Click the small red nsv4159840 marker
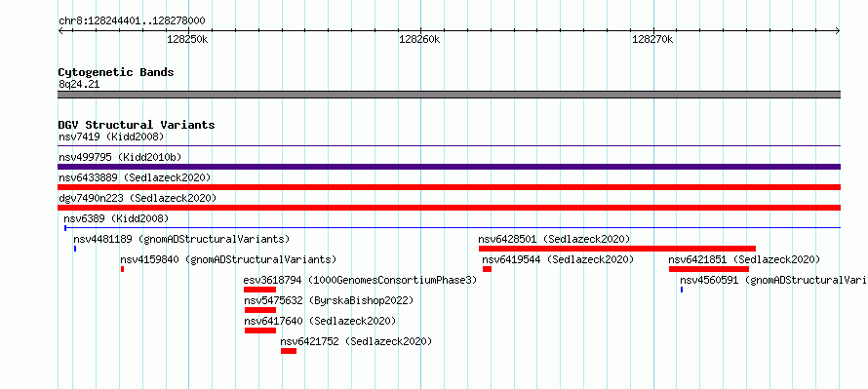This screenshot has width=868, height=389. point(122,269)
